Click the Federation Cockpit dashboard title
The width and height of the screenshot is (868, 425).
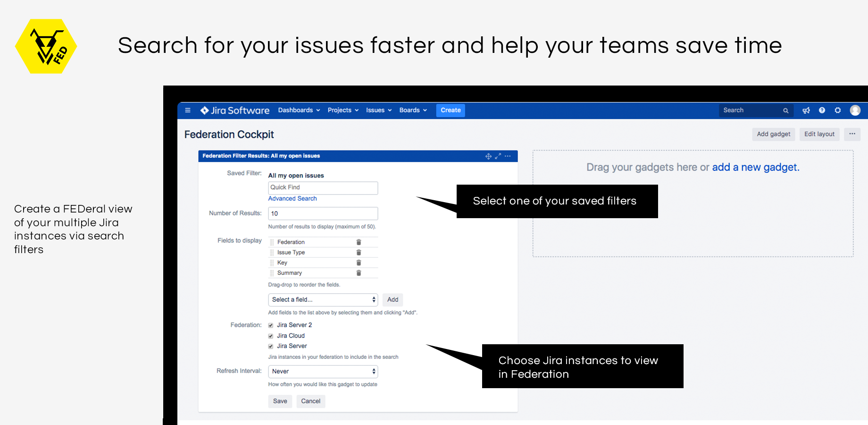tap(229, 135)
